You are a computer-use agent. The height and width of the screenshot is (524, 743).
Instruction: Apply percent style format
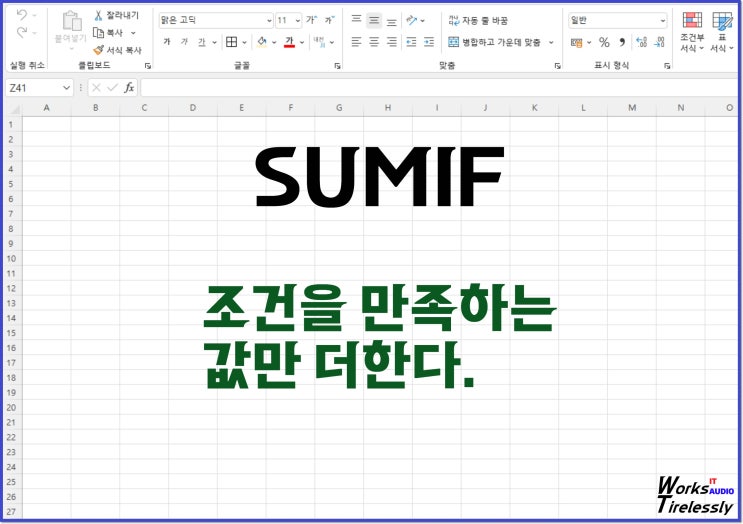604,43
